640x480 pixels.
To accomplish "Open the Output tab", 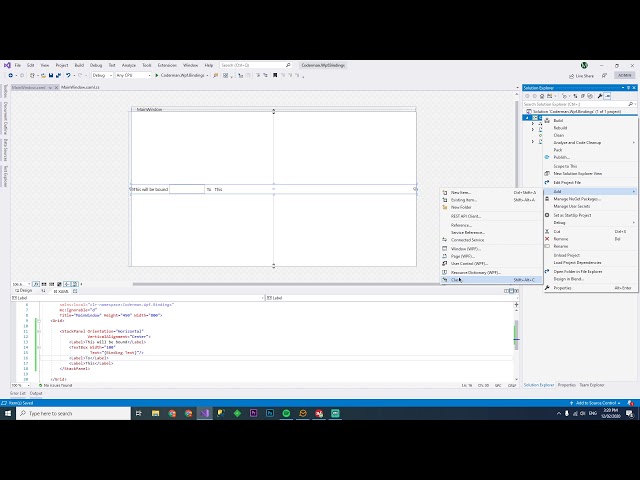I will pyautogui.click(x=36, y=393).
